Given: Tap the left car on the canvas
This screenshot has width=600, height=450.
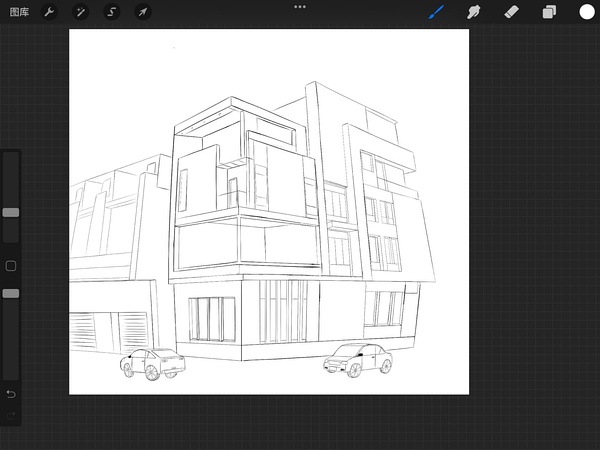Looking at the screenshot, I should click(x=151, y=364).
